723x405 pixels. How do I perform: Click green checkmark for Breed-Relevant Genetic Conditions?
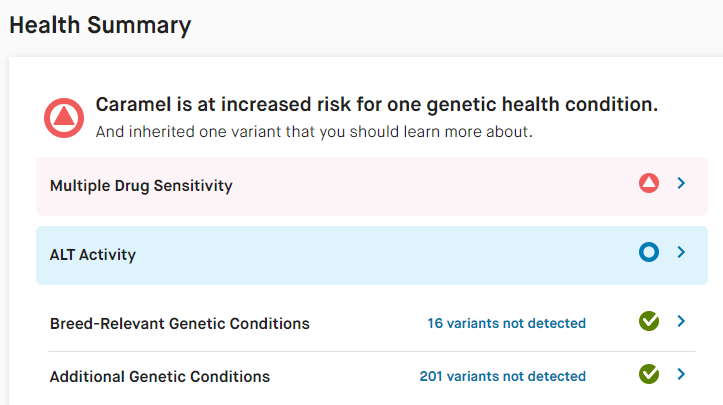649,322
